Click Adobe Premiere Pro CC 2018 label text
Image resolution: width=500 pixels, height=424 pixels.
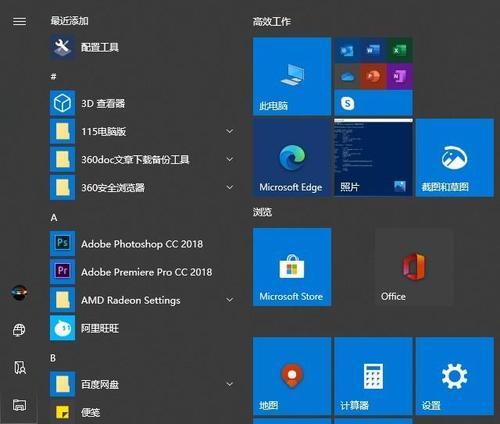[147, 272]
